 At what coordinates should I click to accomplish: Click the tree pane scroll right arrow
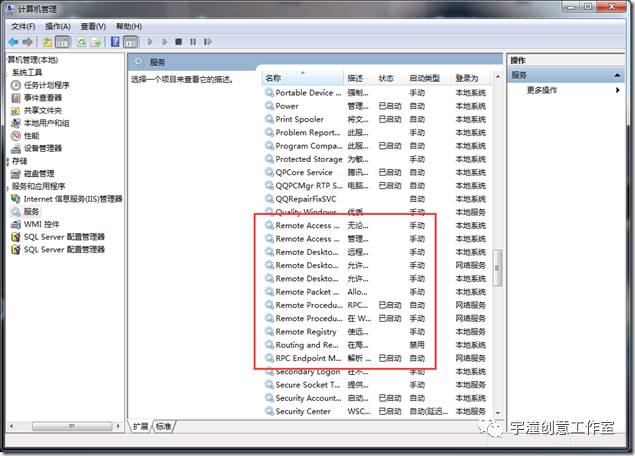[x=118, y=426]
